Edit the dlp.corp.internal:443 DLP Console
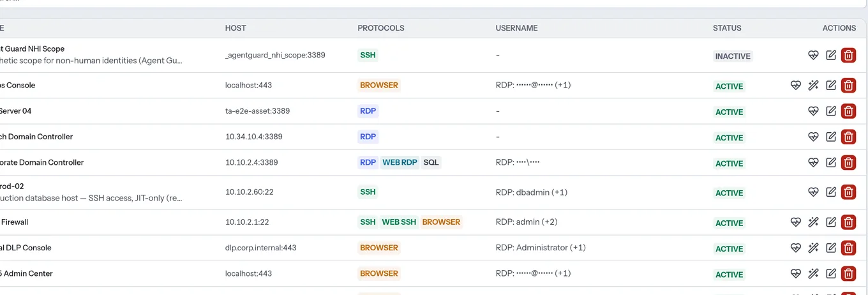 pyautogui.click(x=831, y=248)
